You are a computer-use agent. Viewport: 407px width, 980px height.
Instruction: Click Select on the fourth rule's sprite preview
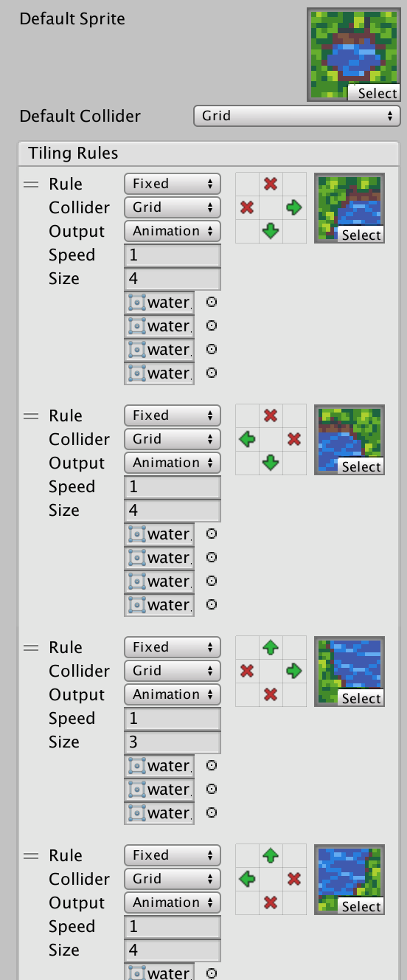click(x=361, y=907)
